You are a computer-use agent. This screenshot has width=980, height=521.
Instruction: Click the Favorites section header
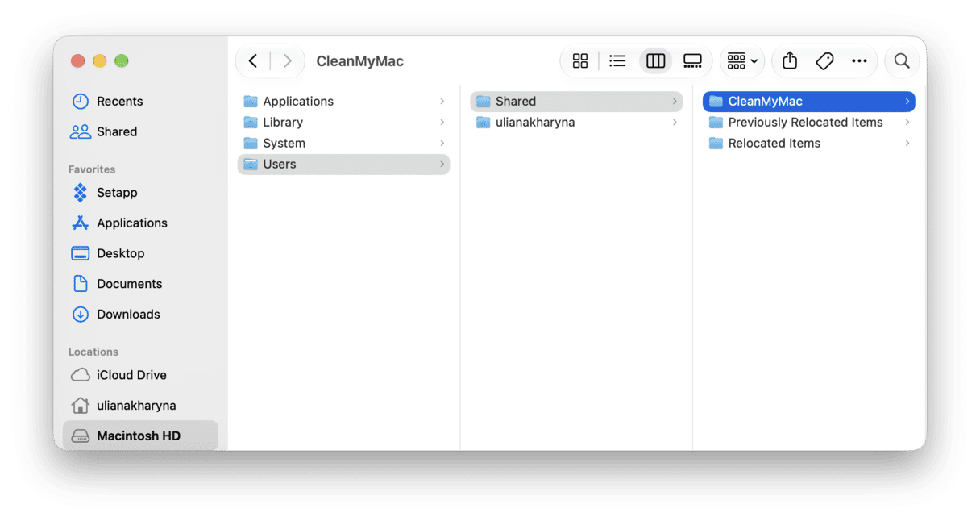tap(92, 169)
